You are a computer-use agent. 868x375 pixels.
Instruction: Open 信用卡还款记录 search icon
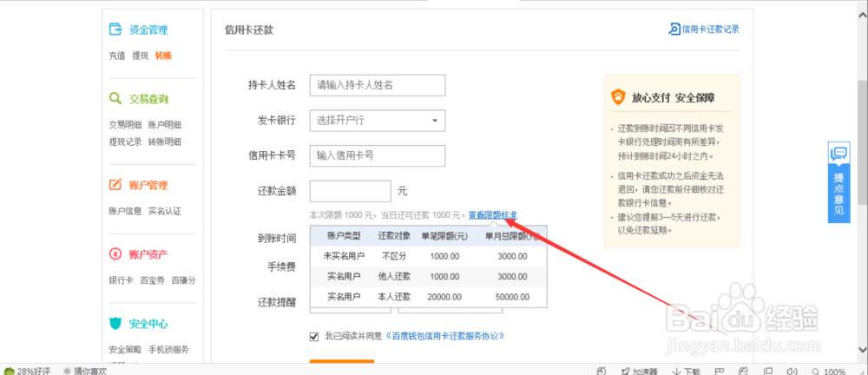(x=674, y=30)
